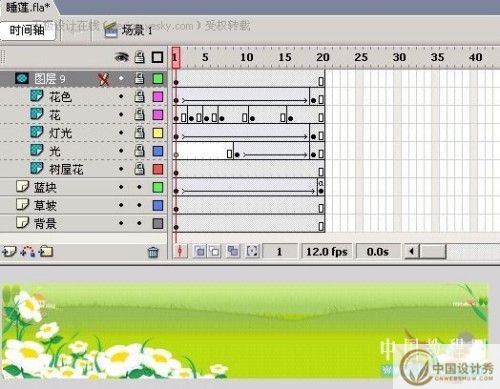Click timeline scroll left arrow
This screenshot has width=500, height=389.
coord(412,251)
